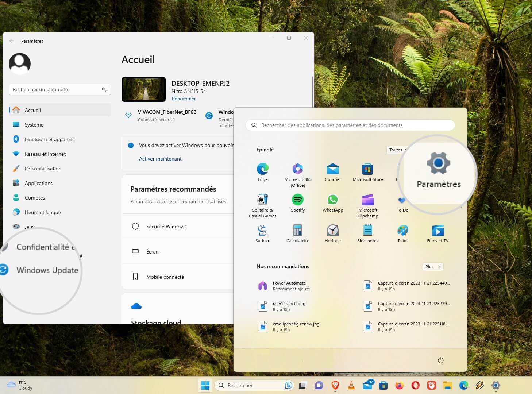Open Applications settings category
532x394 pixels.
click(x=60, y=183)
